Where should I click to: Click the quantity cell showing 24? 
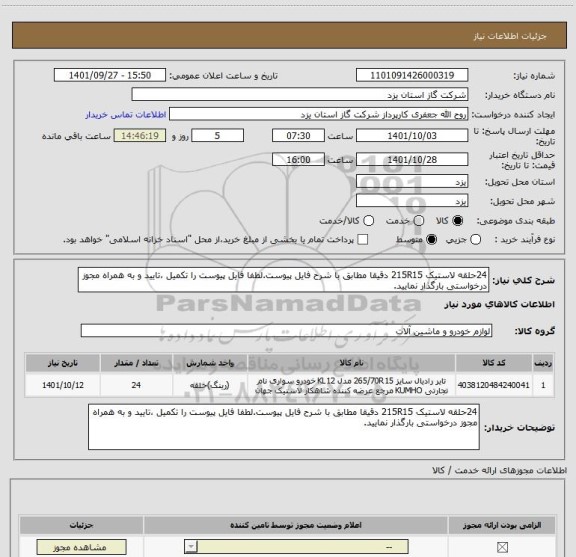pos(136,385)
